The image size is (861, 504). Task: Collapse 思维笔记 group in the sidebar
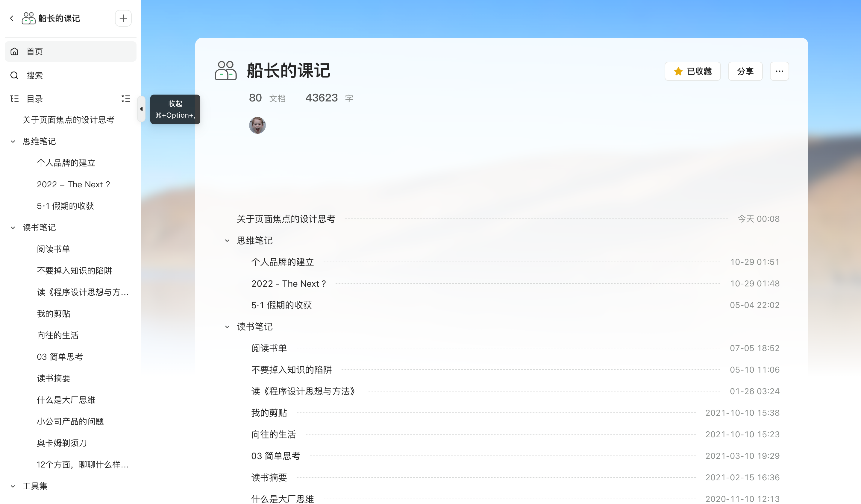click(13, 141)
